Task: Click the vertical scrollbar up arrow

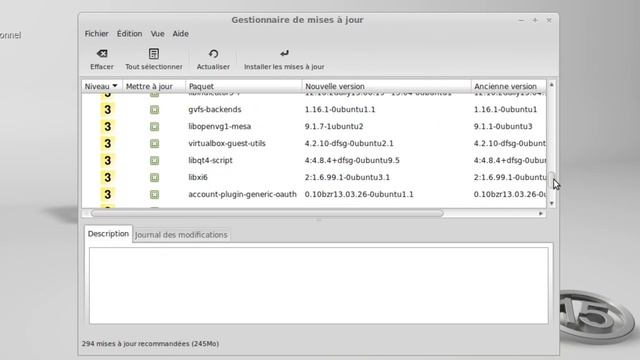Action: (551, 85)
